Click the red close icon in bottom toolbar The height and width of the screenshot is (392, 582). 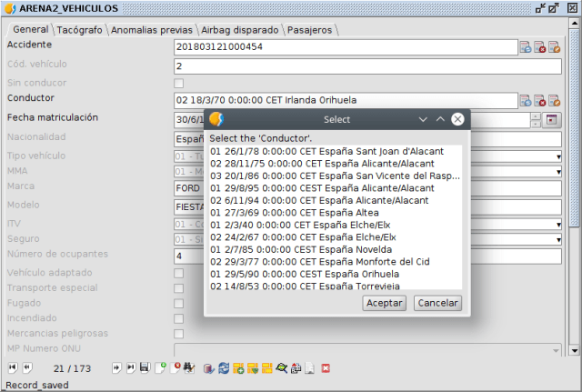326,368
